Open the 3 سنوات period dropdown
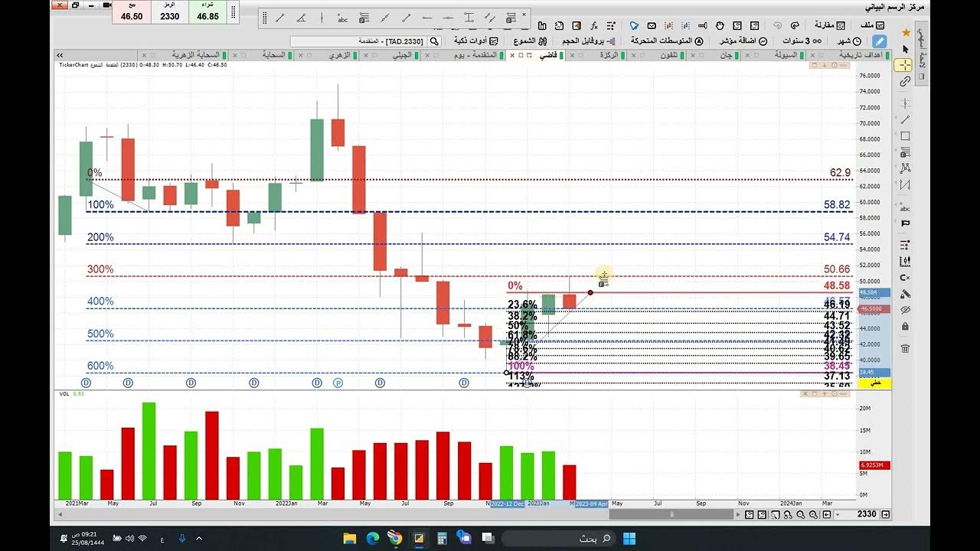This screenshot has width=980, height=551. (x=802, y=41)
